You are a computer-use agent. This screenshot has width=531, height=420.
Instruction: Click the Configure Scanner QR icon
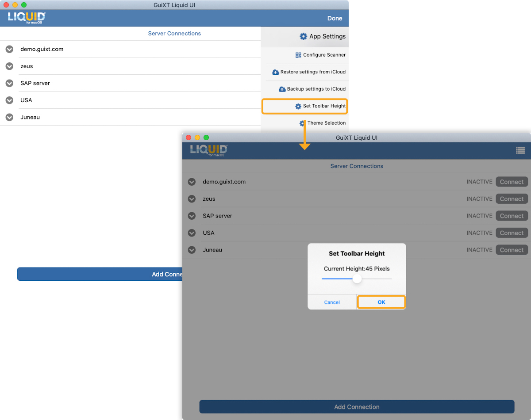point(298,55)
